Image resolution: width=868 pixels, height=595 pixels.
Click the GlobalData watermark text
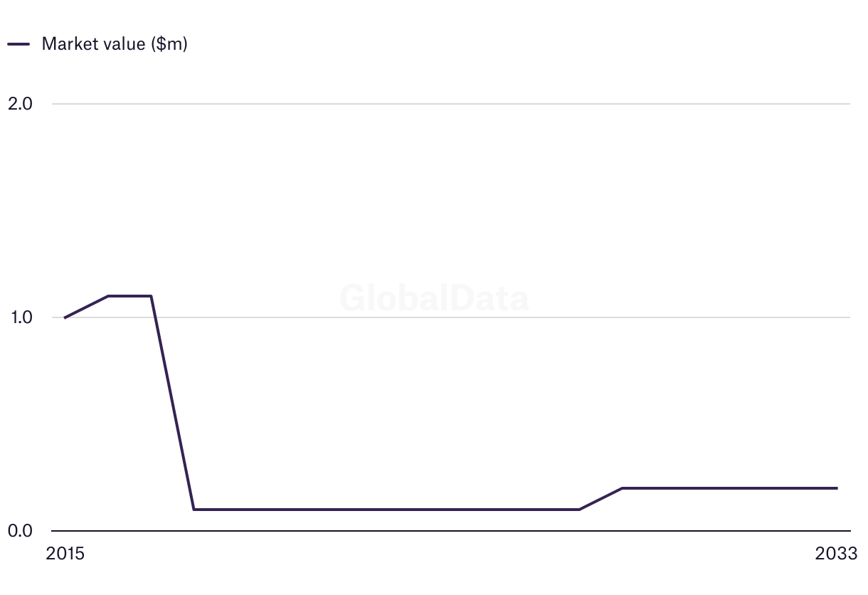(434, 298)
